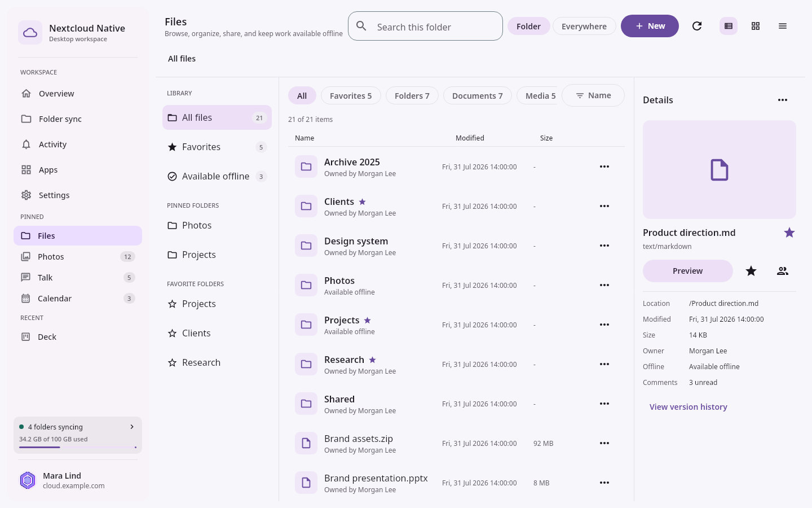Open Apps grid in the sidebar
Screen dimensions: 812x508
point(78,170)
